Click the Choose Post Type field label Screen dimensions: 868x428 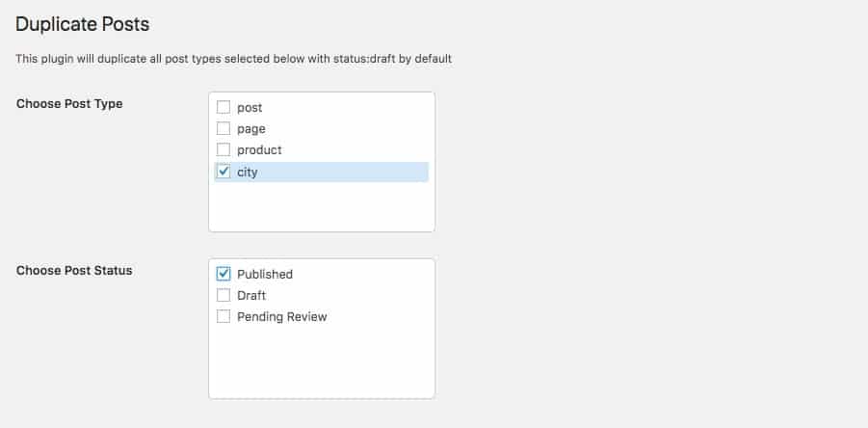click(x=69, y=104)
